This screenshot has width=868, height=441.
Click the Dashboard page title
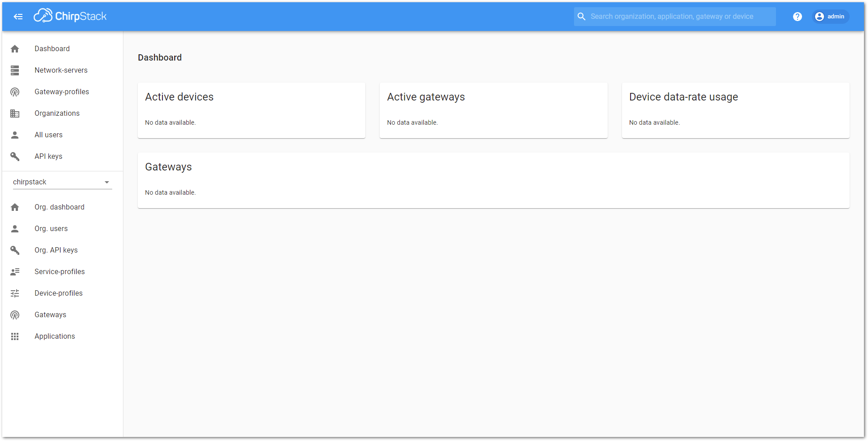click(160, 57)
